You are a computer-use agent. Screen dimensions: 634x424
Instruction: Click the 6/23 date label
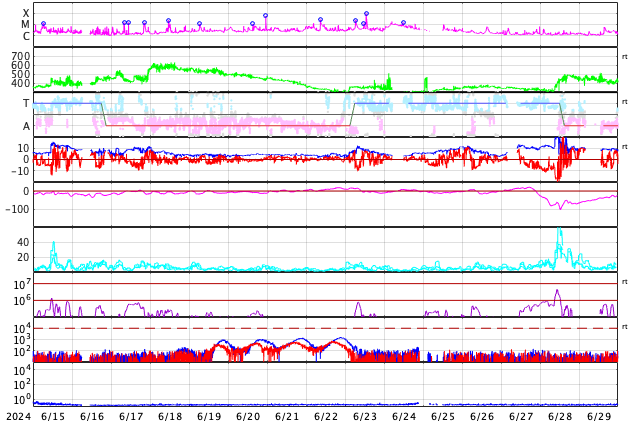365,416
